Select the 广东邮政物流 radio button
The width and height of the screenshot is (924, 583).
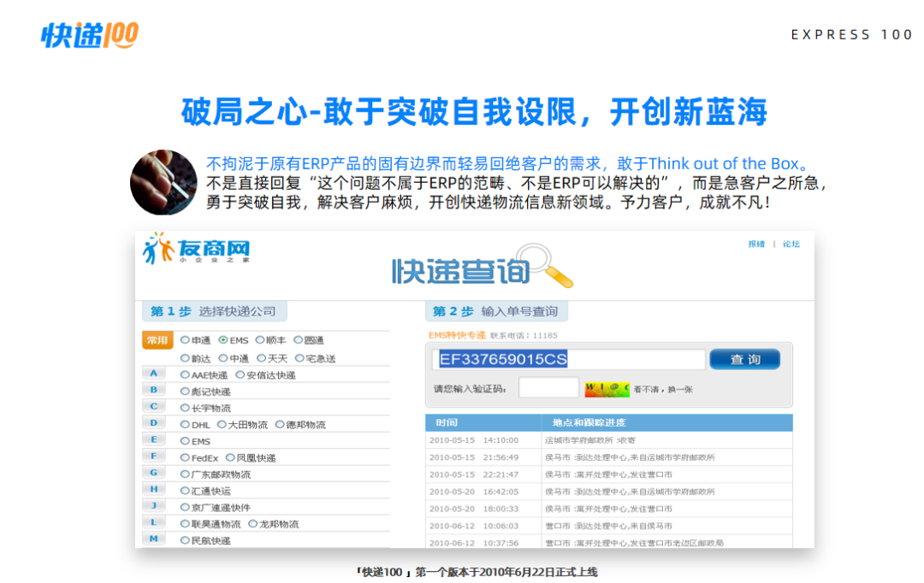[185, 474]
